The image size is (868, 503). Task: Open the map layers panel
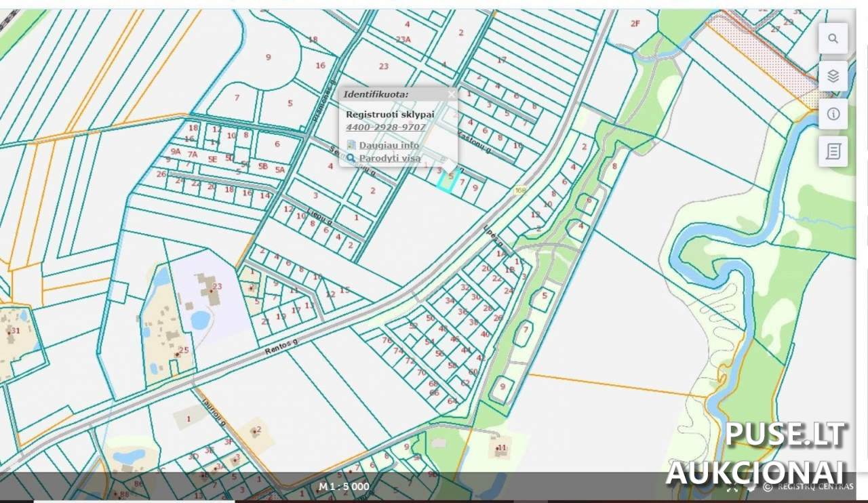833,76
